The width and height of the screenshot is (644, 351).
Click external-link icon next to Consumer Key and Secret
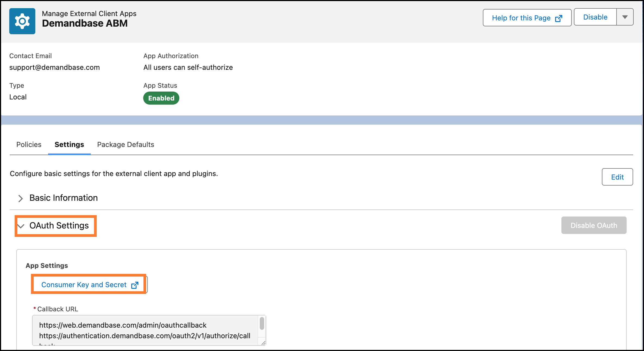coord(135,285)
